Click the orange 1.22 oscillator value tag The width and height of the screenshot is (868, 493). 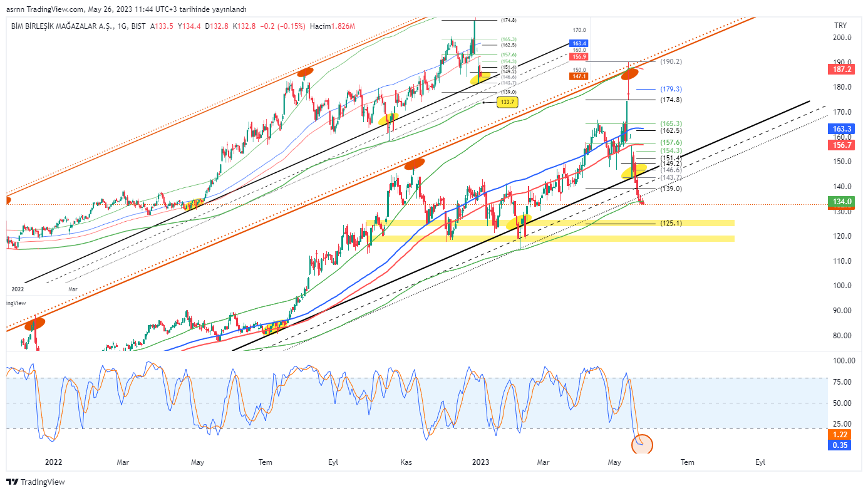[839, 434]
